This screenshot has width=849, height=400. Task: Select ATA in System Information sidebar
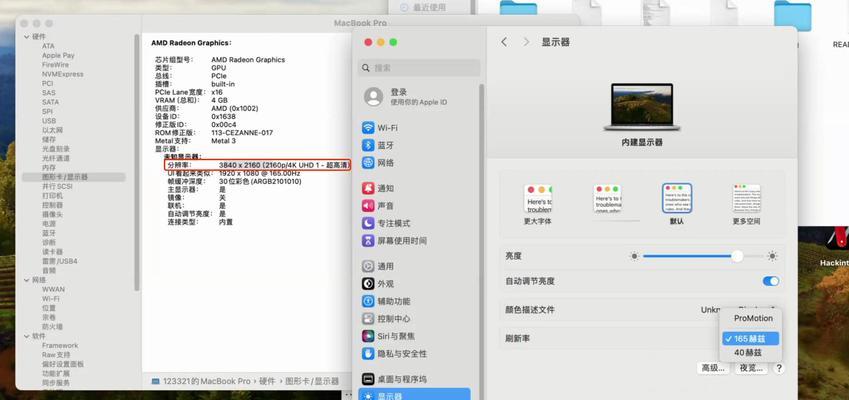(48, 46)
